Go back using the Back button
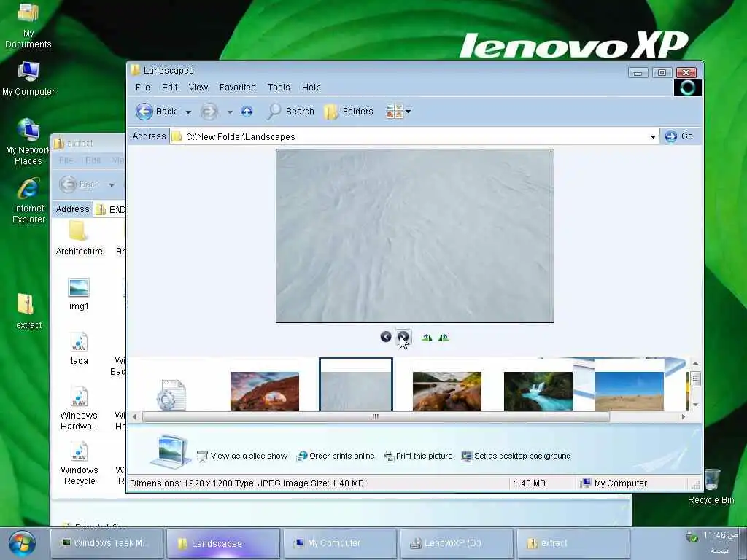The height and width of the screenshot is (560, 747). tap(156, 112)
